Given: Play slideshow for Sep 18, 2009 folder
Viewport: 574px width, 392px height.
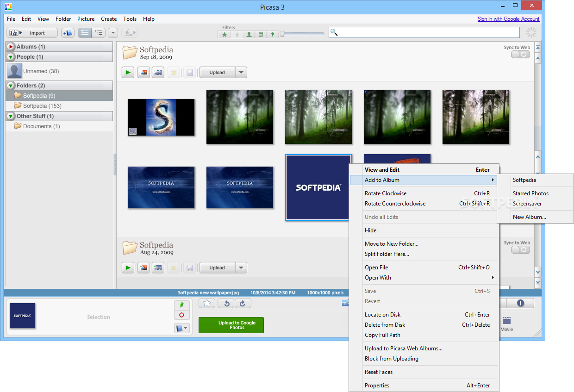Looking at the screenshot, I should pos(128,72).
